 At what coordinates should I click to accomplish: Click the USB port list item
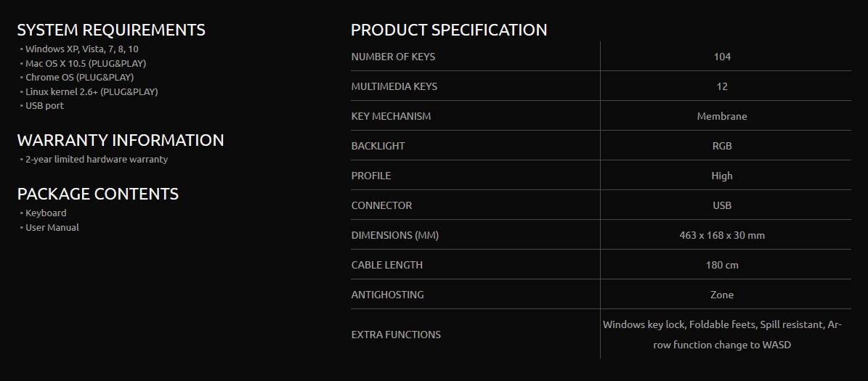pos(44,105)
